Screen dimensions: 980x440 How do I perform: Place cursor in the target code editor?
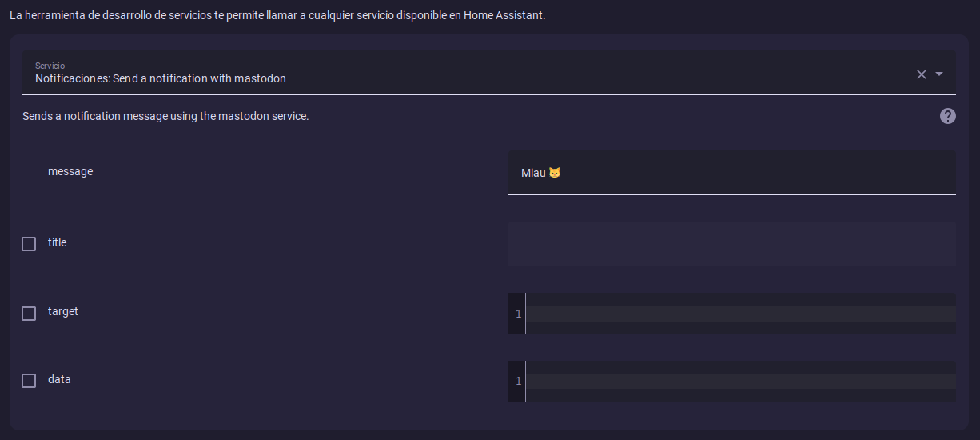(x=739, y=314)
